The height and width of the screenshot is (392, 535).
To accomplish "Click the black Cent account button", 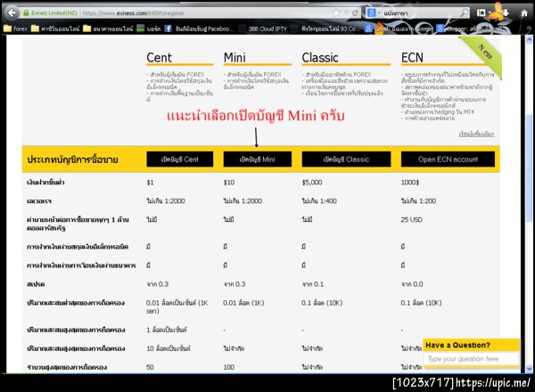I will 180,159.
